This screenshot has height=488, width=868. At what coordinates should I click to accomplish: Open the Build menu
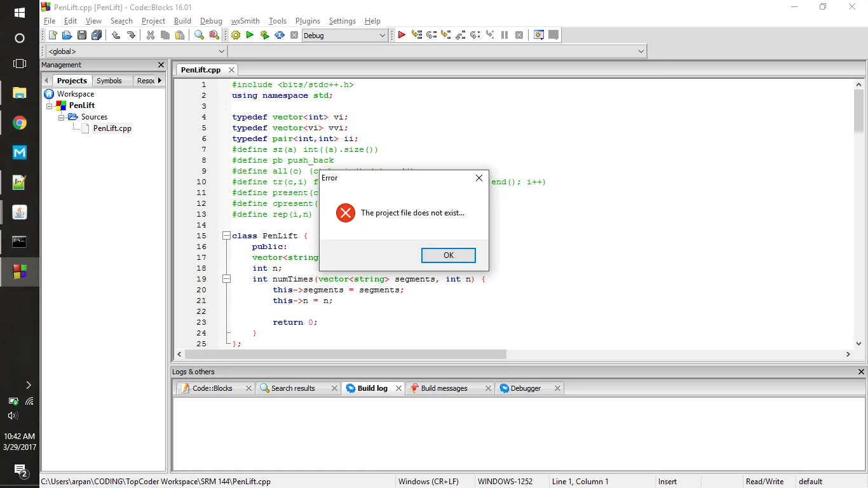182,21
